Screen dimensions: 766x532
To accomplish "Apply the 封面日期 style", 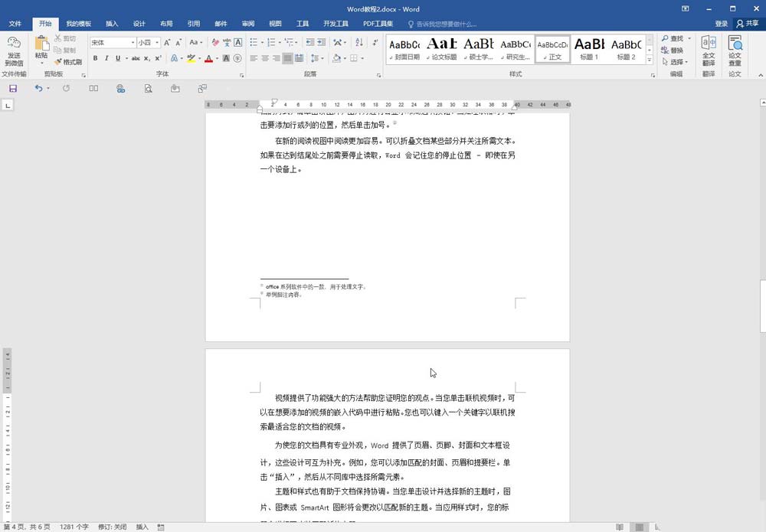I will (404, 49).
